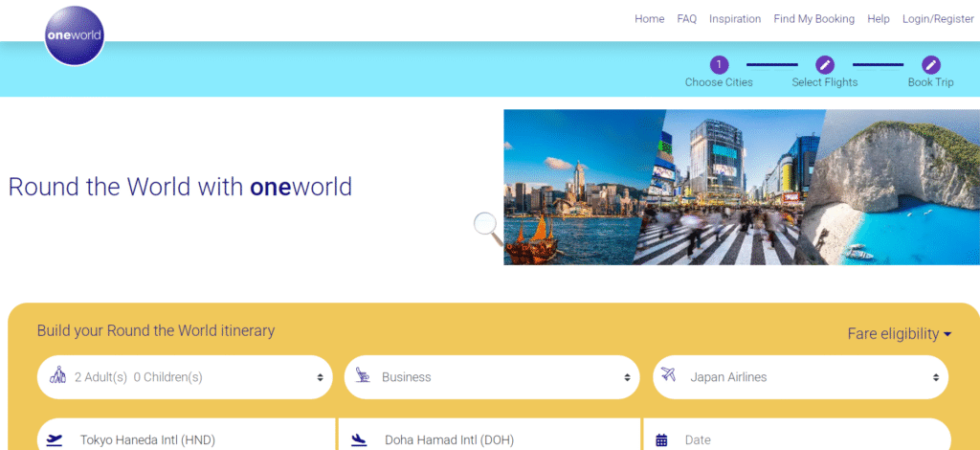980x450 pixels.
Task: Click the departure plane icon by Tokyo Haneda
Action: point(55,440)
